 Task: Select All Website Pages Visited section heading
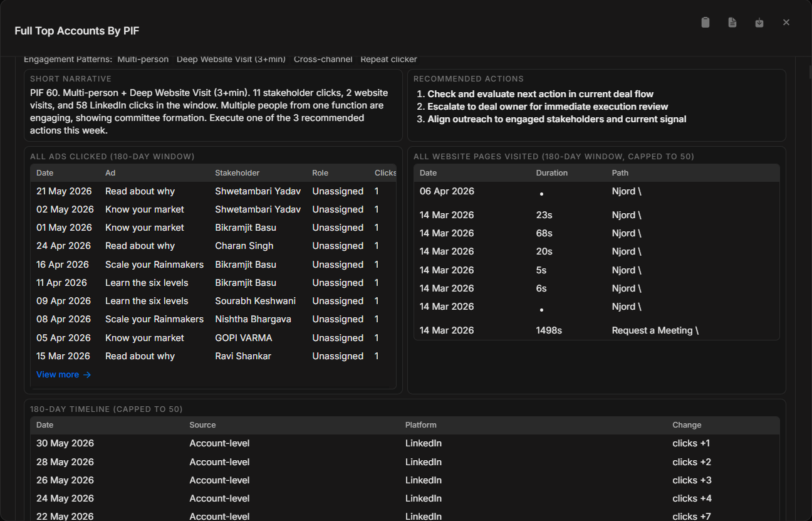pyautogui.click(x=554, y=157)
